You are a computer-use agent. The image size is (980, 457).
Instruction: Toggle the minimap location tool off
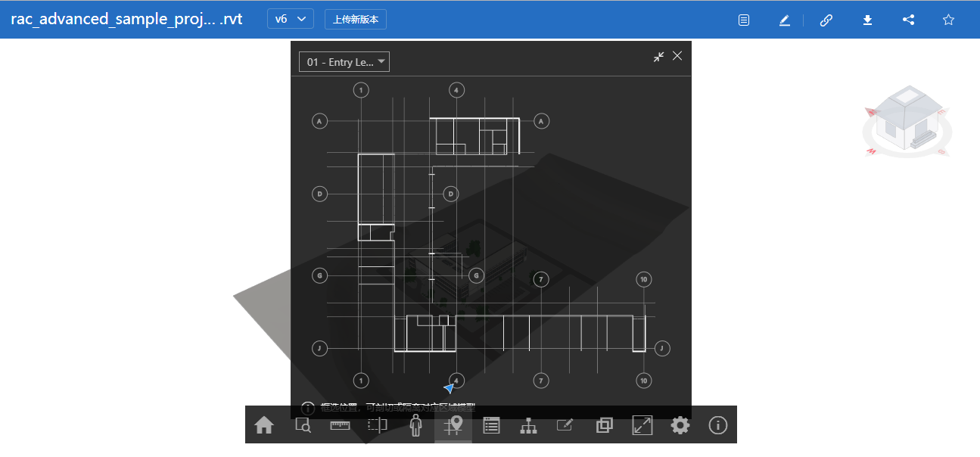pyautogui.click(x=453, y=425)
